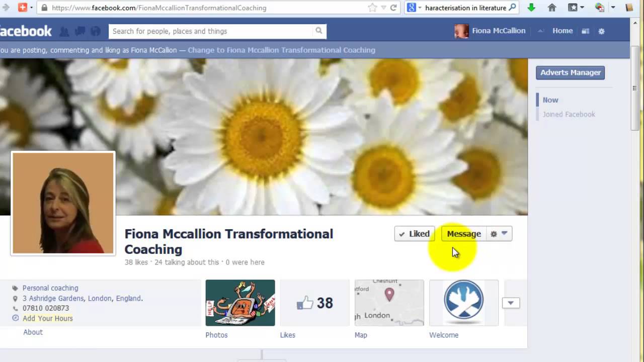The image size is (644, 362).
Task: Click the red plus add-on icon
Action: [x=23, y=8]
